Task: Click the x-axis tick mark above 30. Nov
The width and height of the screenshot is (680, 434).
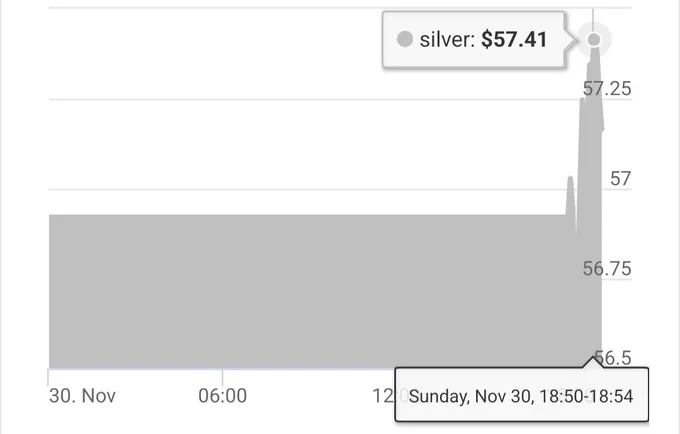Action: (x=49, y=375)
